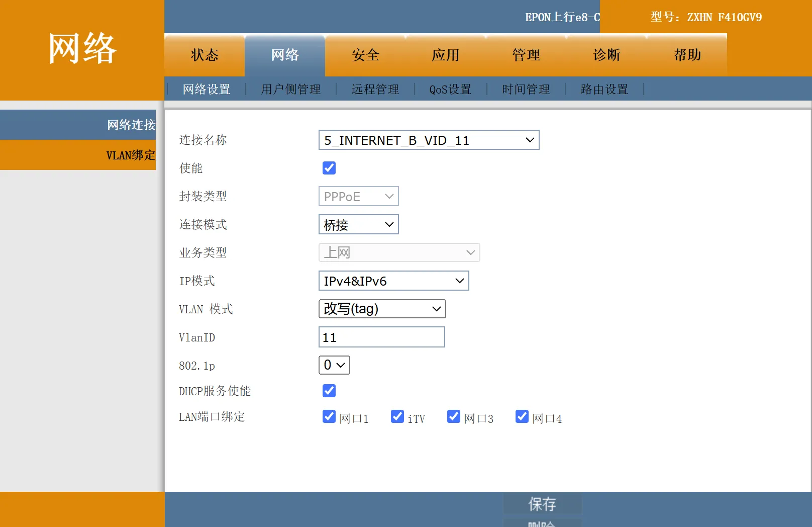
Task: Click the 保存 button
Action: coord(543,504)
